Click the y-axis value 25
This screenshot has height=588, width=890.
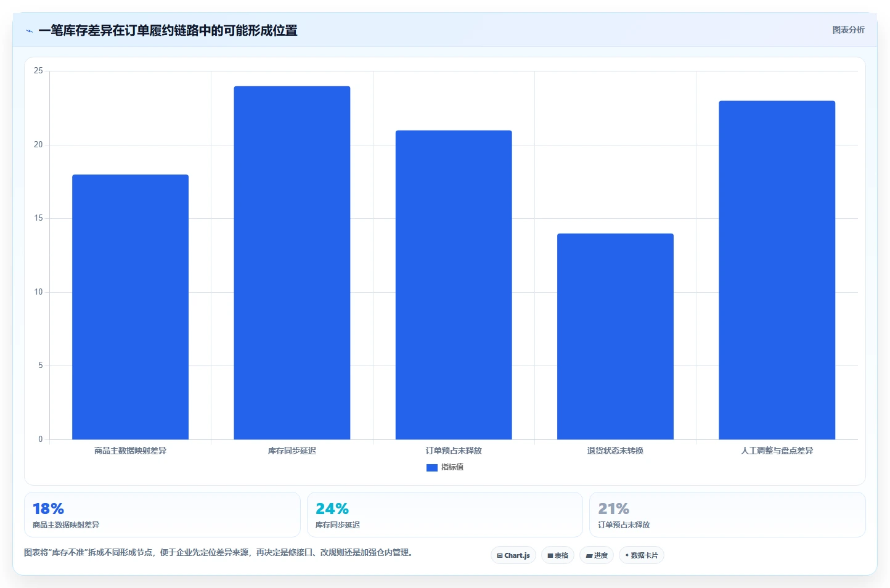[x=38, y=71]
